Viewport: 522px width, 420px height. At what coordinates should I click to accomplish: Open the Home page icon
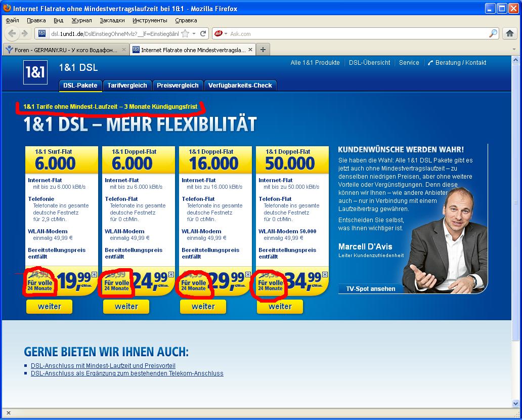point(510,33)
